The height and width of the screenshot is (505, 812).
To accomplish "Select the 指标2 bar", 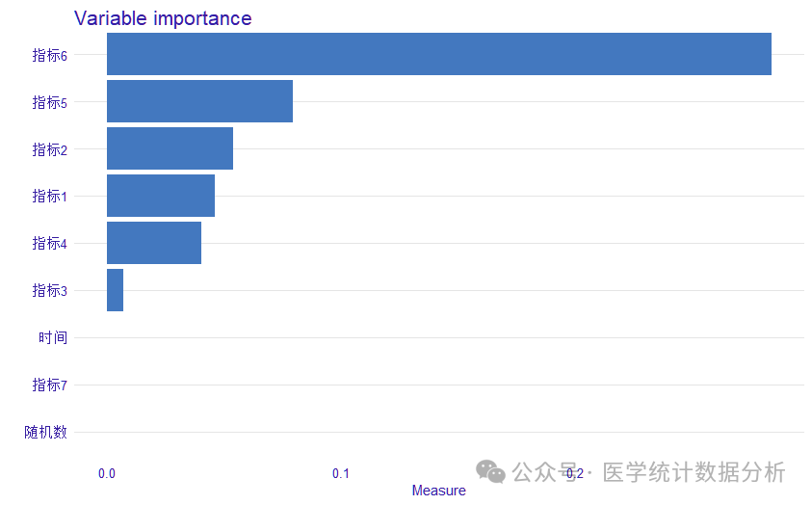I will tap(170, 148).
